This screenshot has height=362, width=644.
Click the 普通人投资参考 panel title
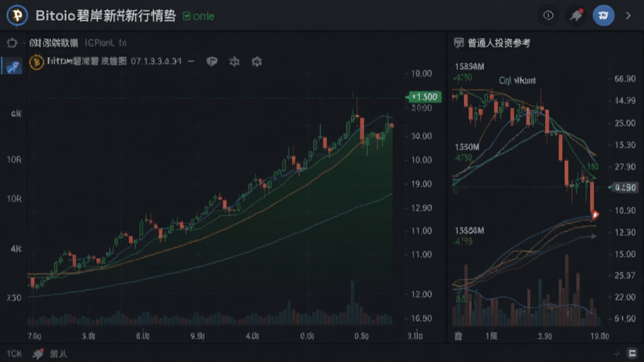pos(499,43)
